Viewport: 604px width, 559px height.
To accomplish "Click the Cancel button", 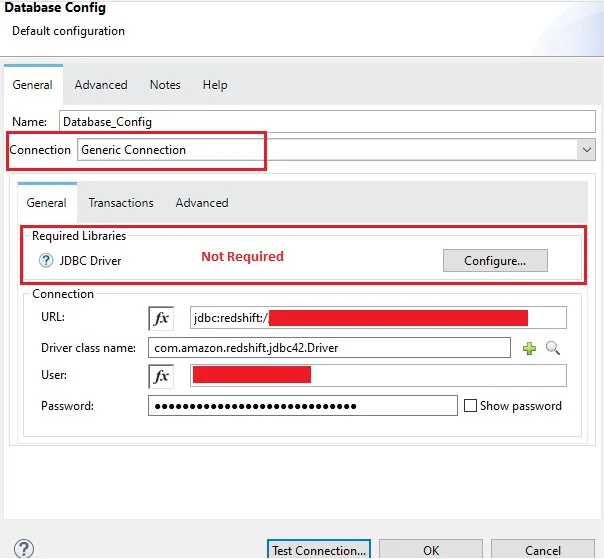I will pos(542,550).
